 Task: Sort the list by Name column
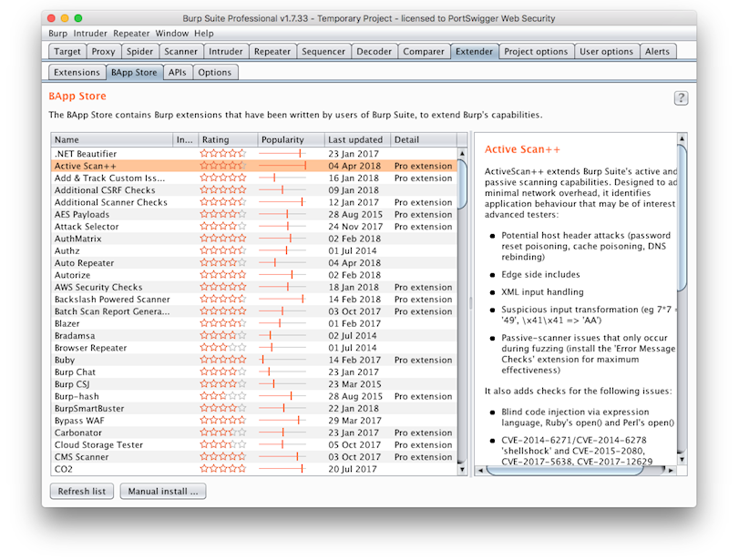pyautogui.click(x=112, y=140)
